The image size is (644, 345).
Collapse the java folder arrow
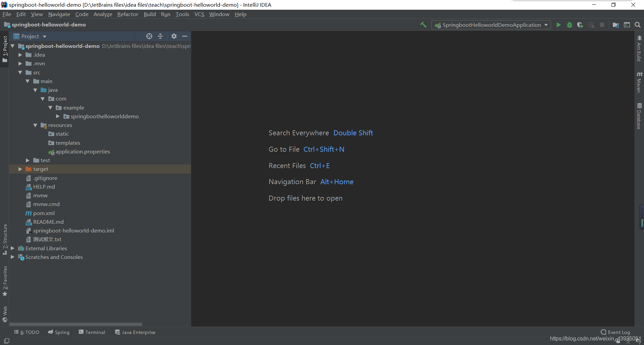click(x=35, y=90)
